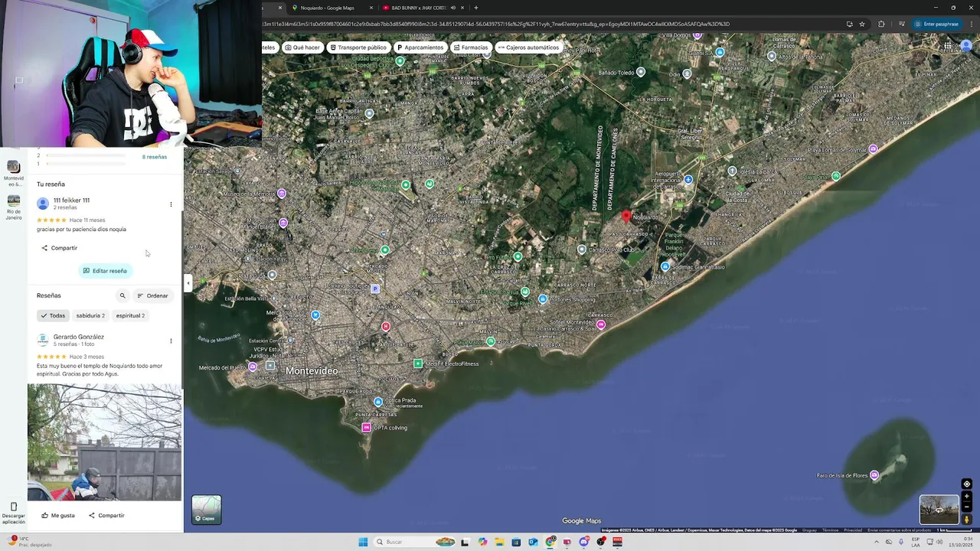The width and height of the screenshot is (980, 551).
Task: Click the Faro de Isla de Flores marker
Action: tap(874, 475)
